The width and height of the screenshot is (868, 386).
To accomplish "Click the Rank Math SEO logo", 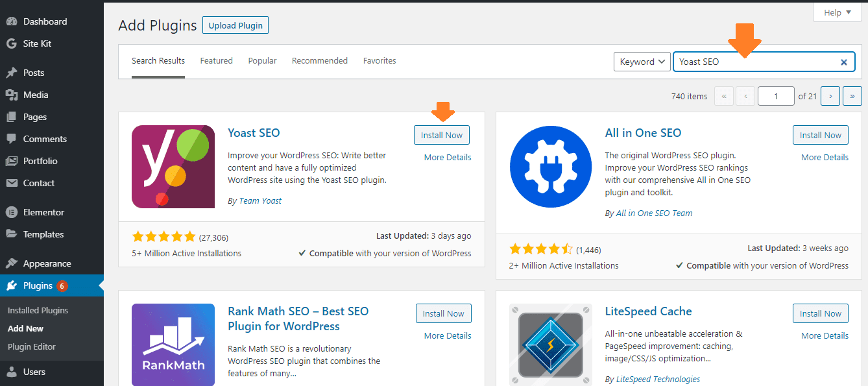I will [173, 344].
